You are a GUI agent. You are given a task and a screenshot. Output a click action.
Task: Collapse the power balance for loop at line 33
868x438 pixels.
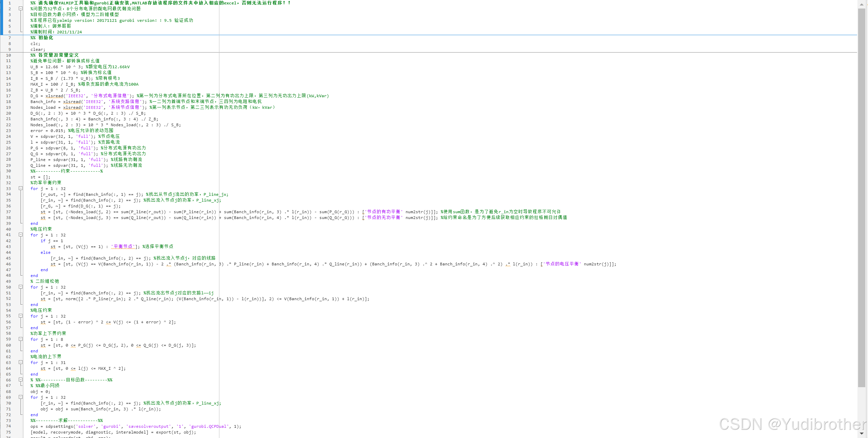(20, 188)
